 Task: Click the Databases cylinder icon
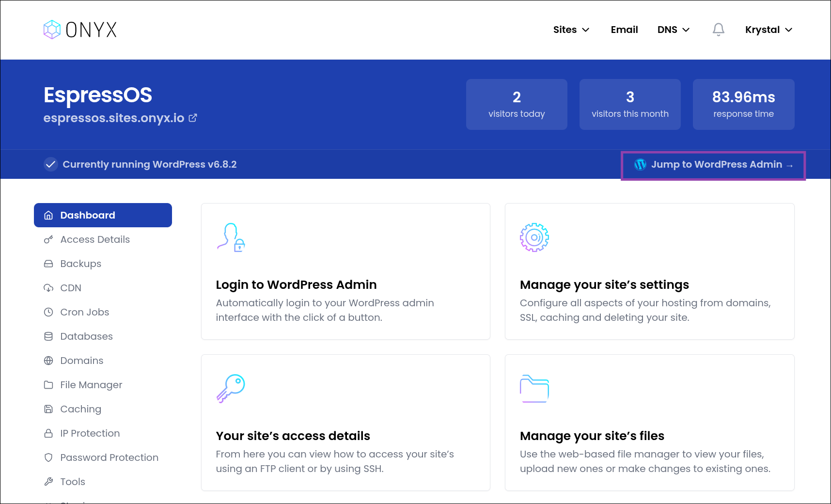(48, 336)
